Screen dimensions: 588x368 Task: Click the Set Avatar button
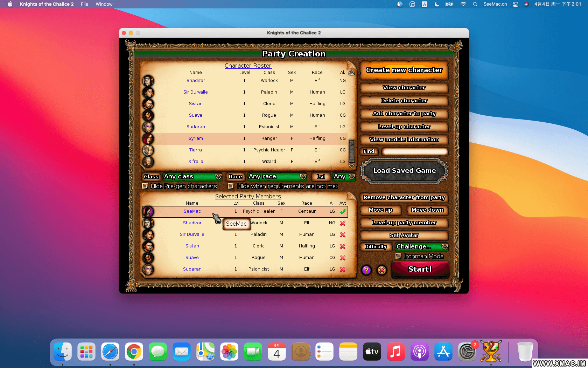(x=404, y=235)
